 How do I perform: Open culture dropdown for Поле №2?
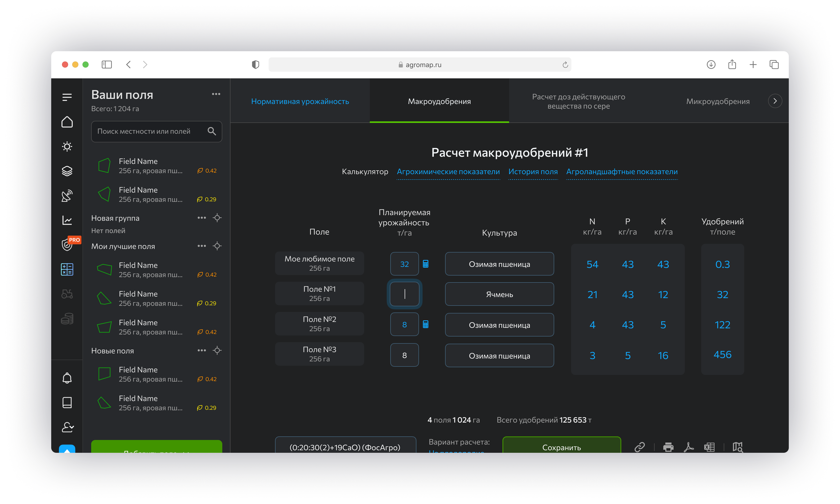click(499, 325)
